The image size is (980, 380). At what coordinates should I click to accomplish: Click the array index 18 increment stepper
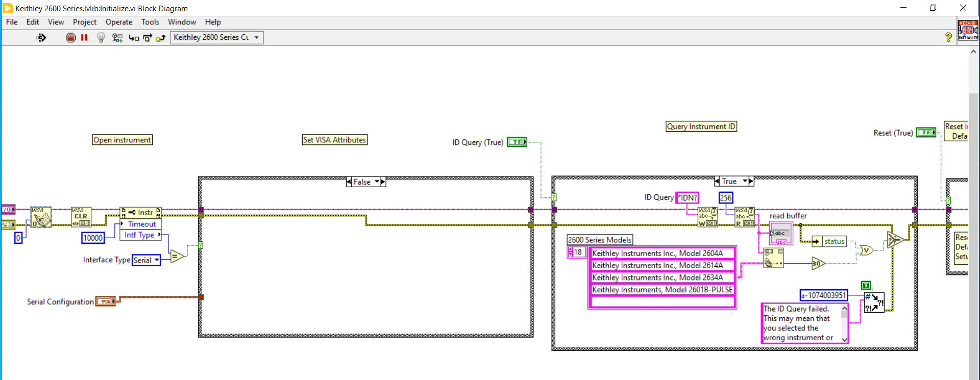571,249
